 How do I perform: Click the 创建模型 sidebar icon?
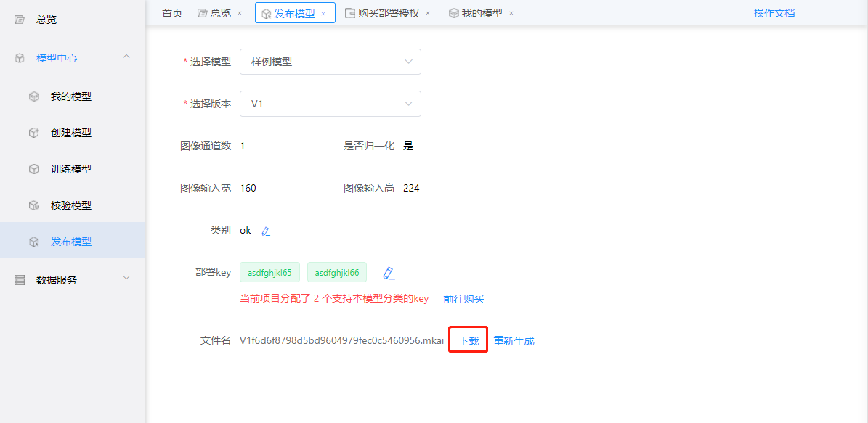pos(34,133)
